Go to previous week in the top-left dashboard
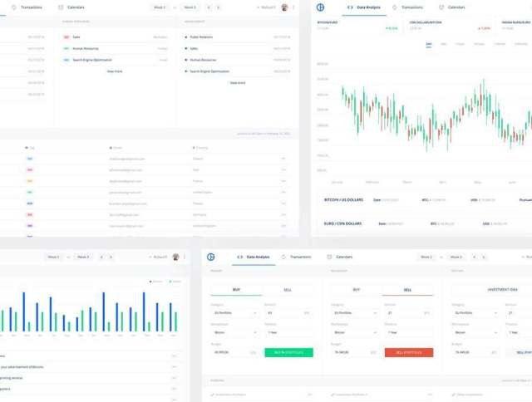The image size is (532, 402). pyautogui.click(x=209, y=7)
